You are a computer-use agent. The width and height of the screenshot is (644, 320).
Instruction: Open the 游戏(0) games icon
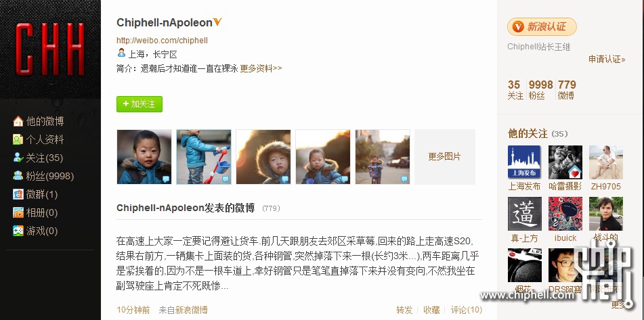(18, 231)
